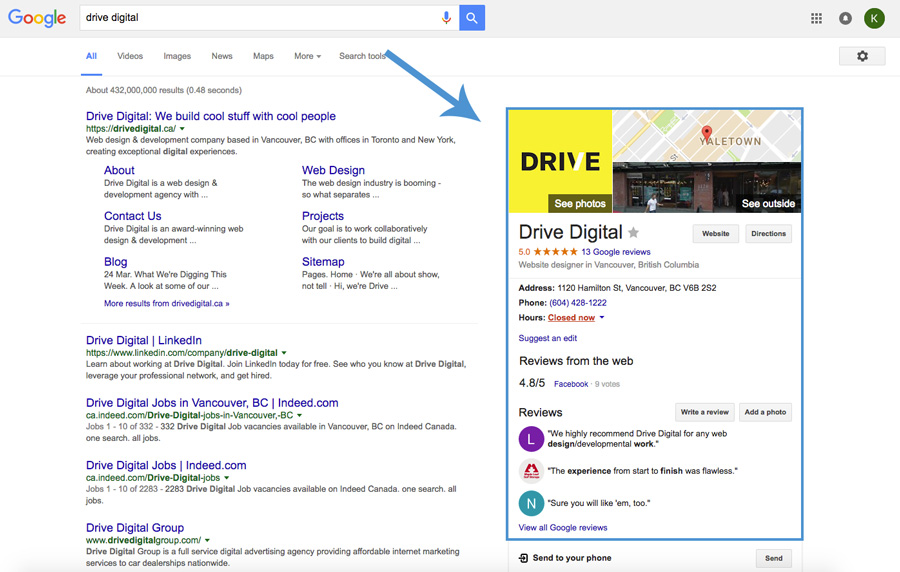Open the Sitemap sitelink

pos(323,262)
